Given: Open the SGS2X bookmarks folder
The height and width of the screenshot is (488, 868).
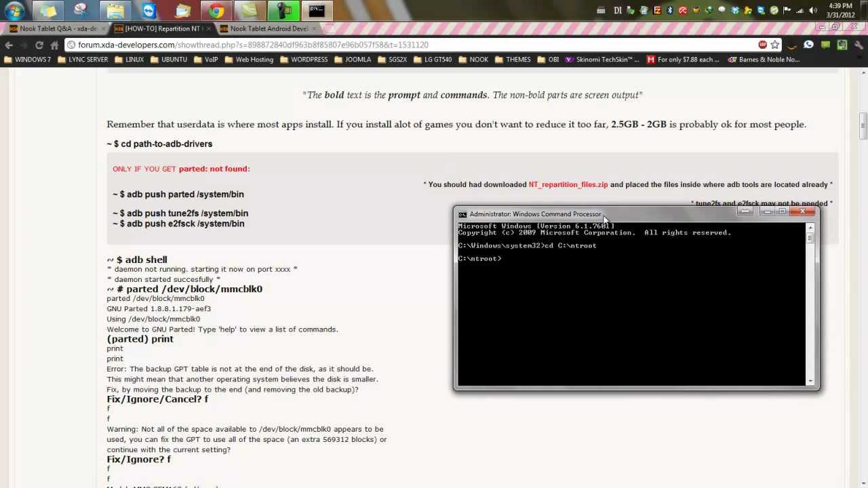Looking at the screenshot, I should pos(392,60).
